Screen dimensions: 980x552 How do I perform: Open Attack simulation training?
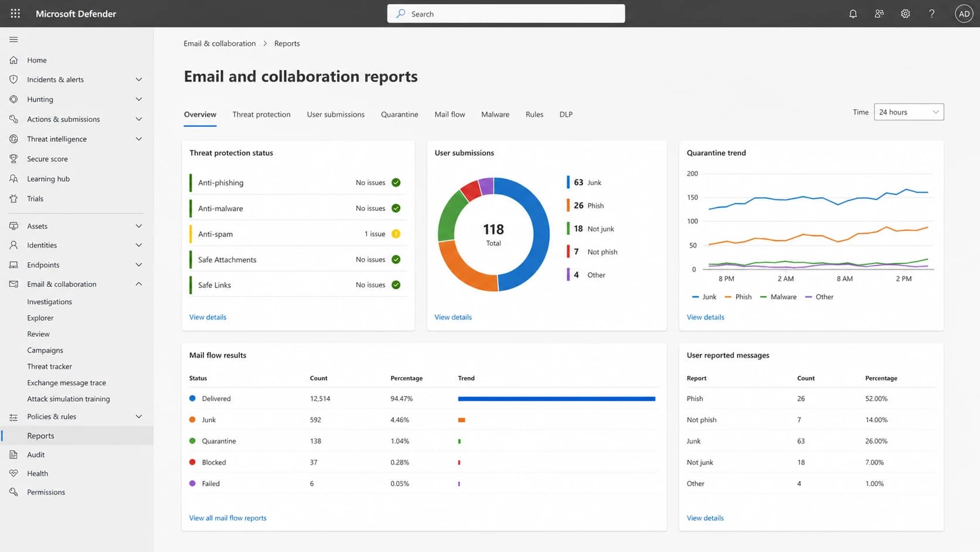[68, 399]
